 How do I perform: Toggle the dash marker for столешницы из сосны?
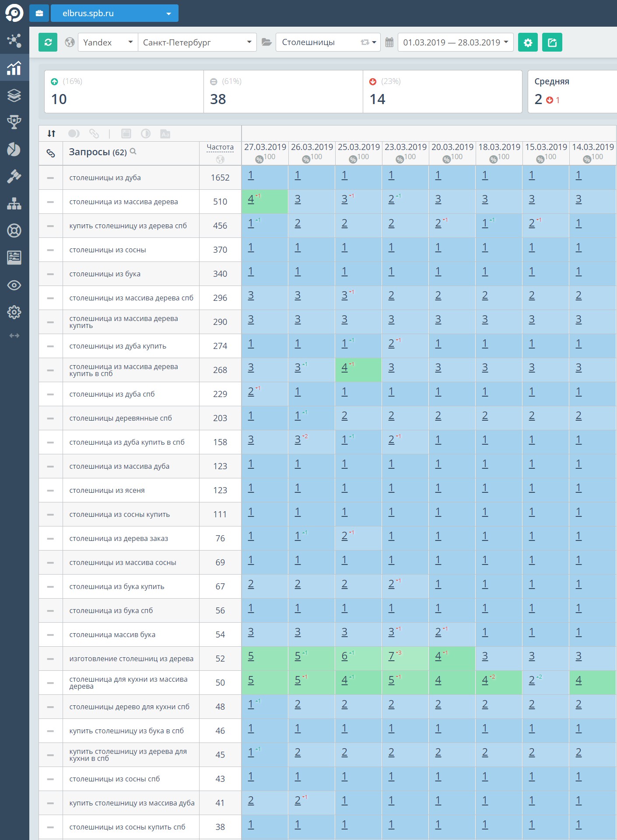51,250
